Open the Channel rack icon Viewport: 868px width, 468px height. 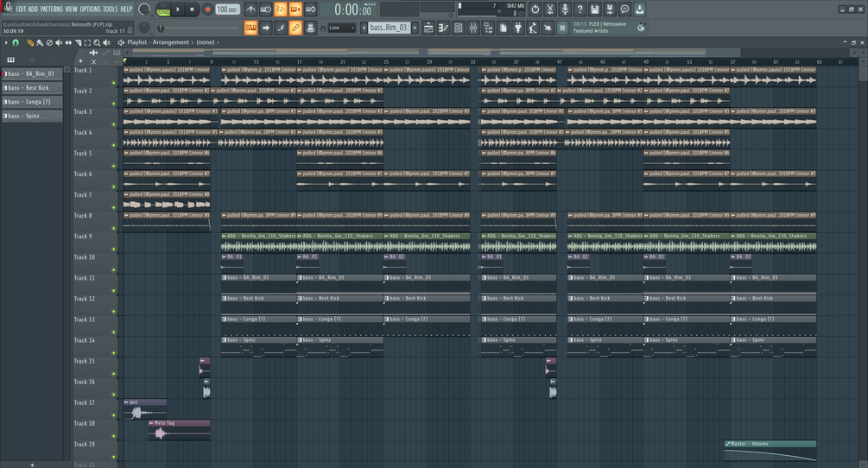[459, 28]
